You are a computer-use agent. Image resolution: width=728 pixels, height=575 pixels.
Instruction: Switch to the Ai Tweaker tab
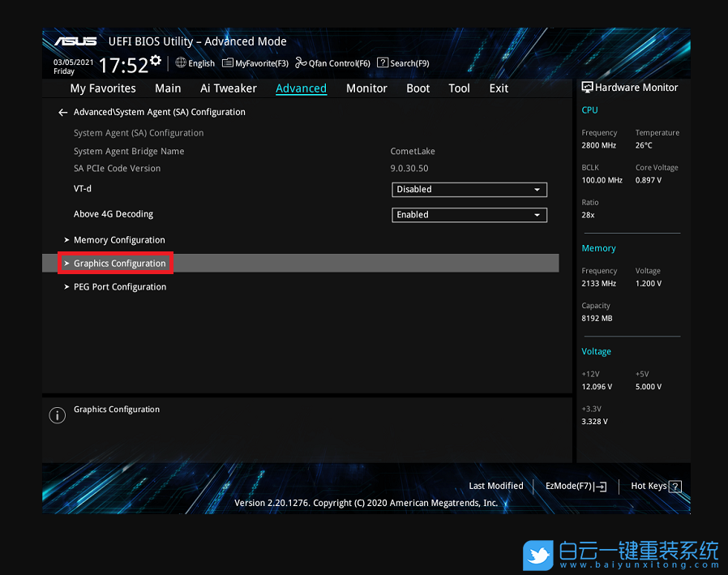pos(228,88)
